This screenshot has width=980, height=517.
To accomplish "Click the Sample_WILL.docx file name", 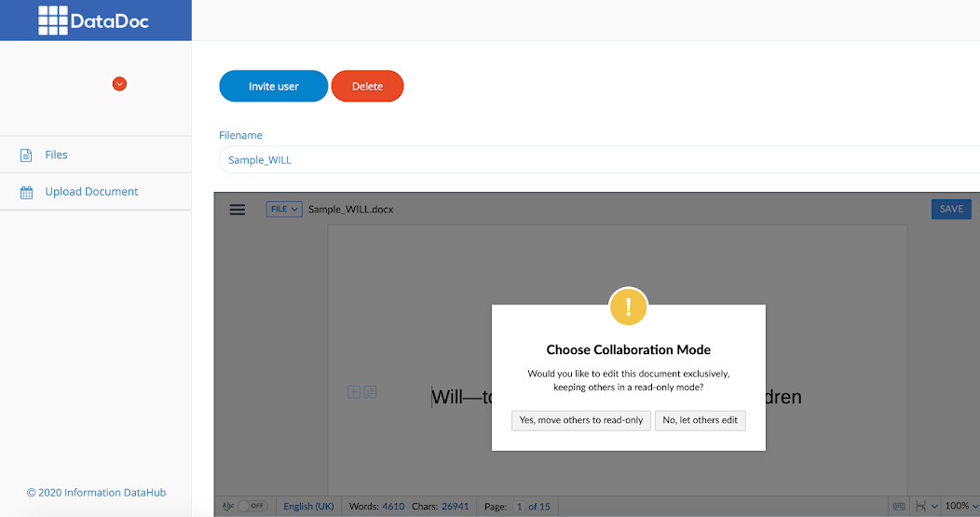I will coord(350,210).
